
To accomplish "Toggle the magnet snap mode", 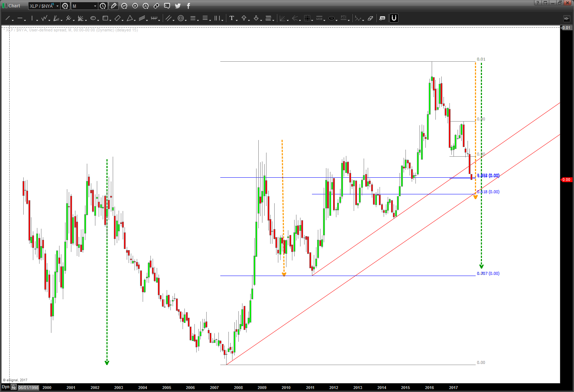I will pos(394,18).
